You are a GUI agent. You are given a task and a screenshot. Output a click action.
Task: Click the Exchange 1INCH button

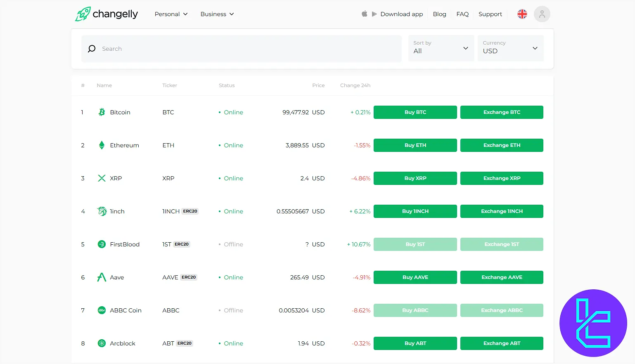coord(502,211)
